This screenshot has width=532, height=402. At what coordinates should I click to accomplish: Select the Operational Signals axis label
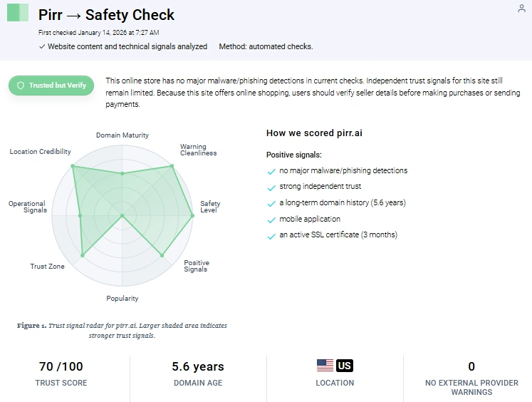pos(28,207)
